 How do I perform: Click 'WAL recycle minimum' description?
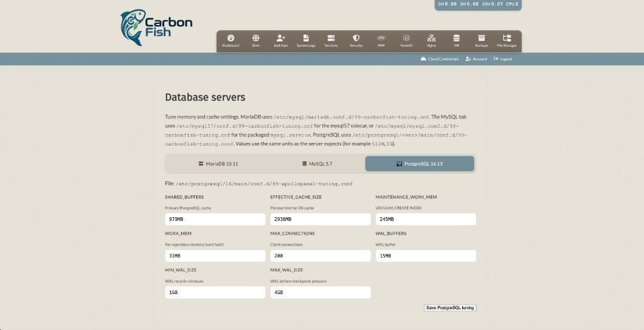tap(184, 282)
